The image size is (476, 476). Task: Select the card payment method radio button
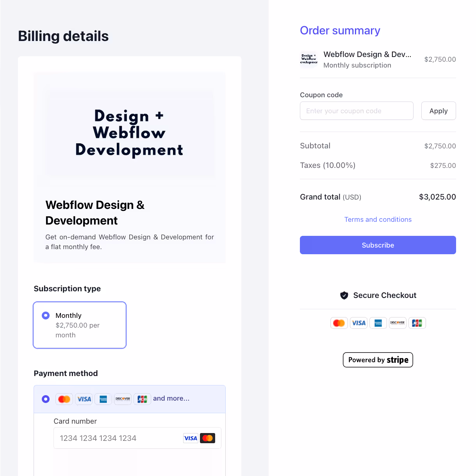click(x=46, y=399)
